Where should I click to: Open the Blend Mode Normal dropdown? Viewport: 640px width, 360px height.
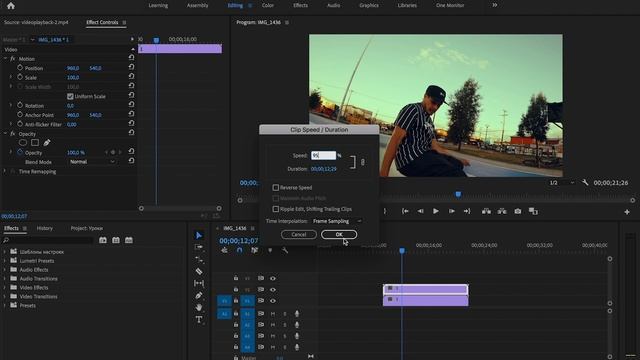click(92, 162)
